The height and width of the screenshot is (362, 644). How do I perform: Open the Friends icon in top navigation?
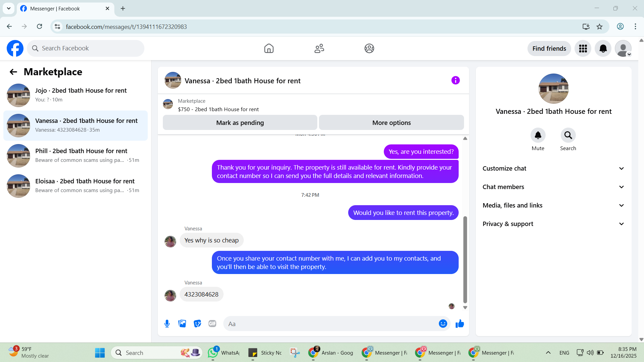319,48
